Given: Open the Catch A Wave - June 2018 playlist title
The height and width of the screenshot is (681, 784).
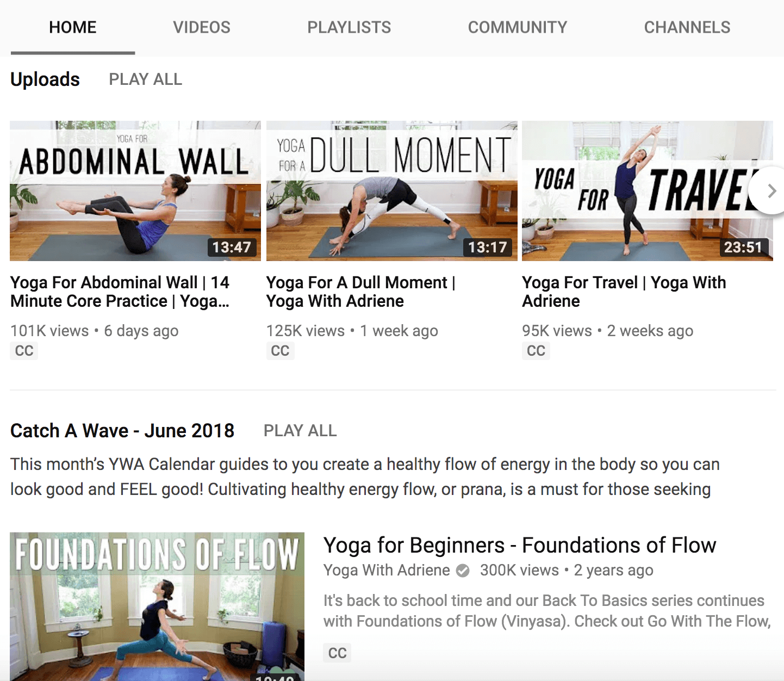Looking at the screenshot, I should click(122, 431).
